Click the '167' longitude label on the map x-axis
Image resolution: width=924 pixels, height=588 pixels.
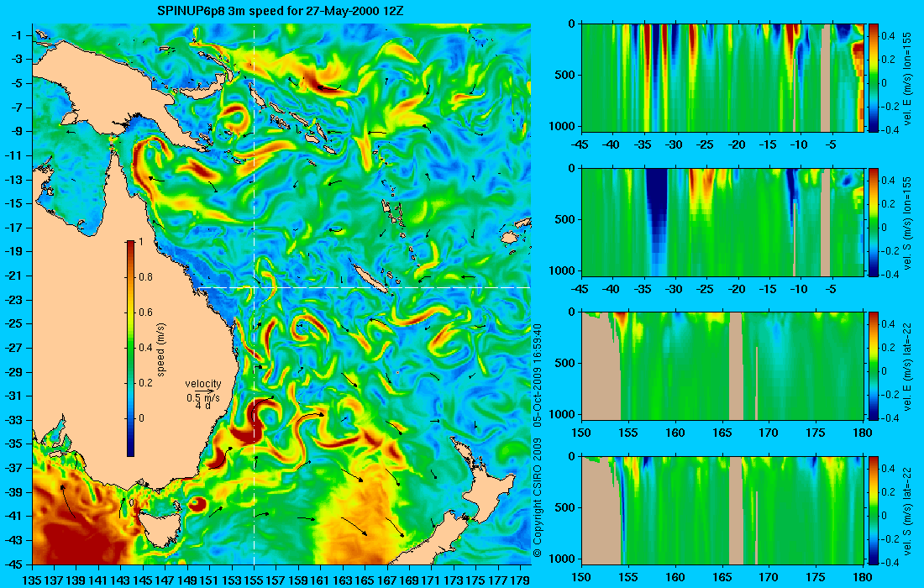[x=387, y=580]
